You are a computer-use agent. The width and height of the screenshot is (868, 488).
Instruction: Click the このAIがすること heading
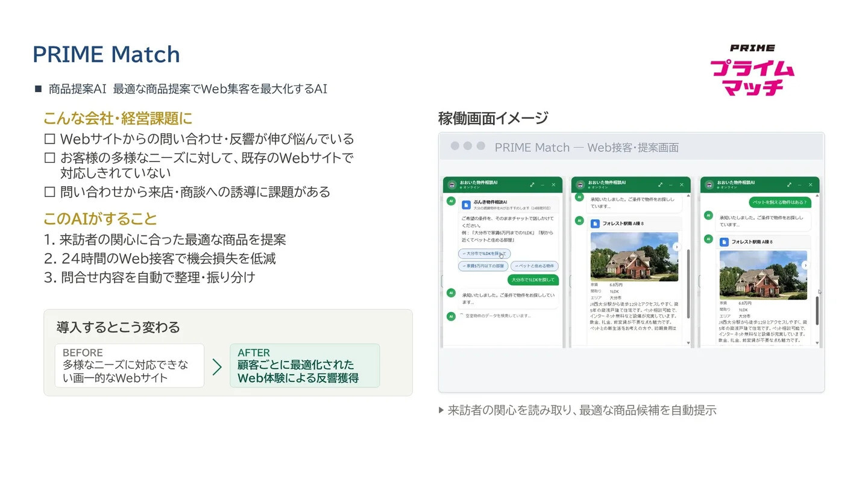coord(100,218)
